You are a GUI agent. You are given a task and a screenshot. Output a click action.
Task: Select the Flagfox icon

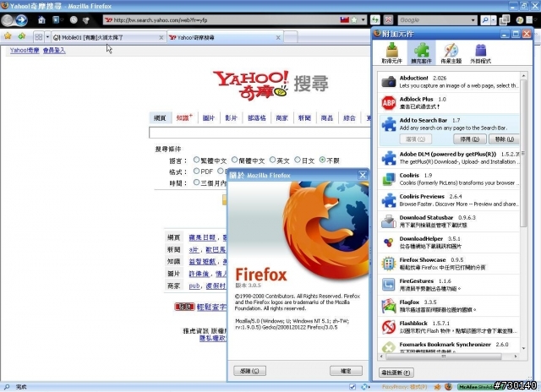click(x=389, y=306)
